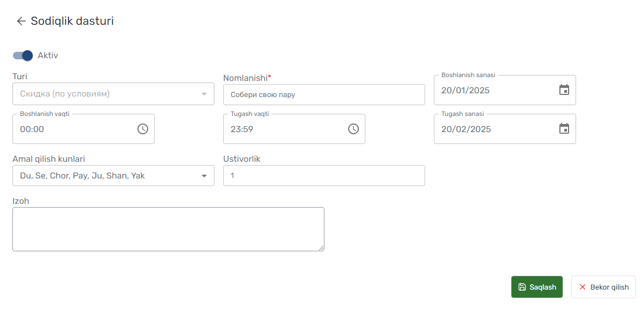Open clock picker for Tugash vaqti
The width and height of the screenshot is (644, 309).
[x=353, y=128]
